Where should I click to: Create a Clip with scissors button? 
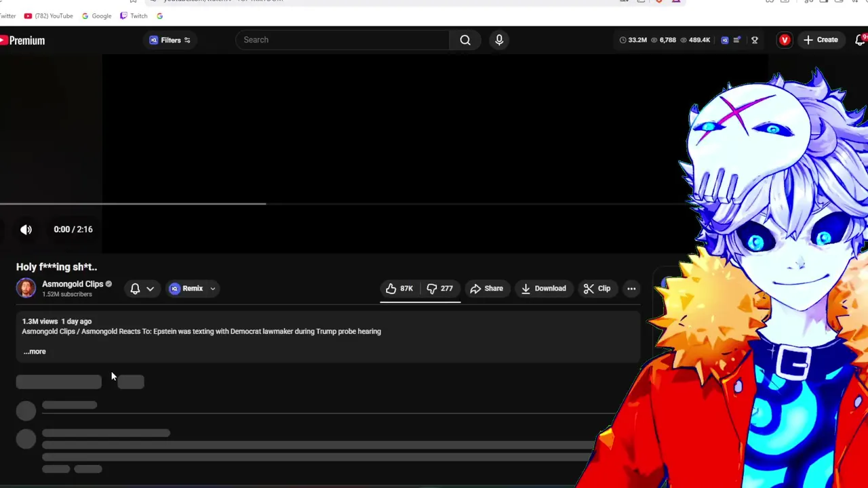(x=597, y=289)
